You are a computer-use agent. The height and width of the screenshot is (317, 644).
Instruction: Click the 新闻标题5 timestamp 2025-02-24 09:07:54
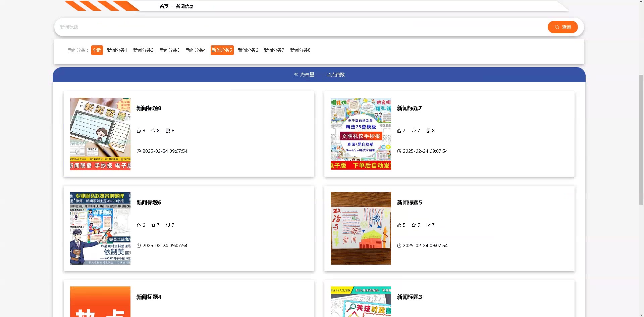pyautogui.click(x=425, y=245)
